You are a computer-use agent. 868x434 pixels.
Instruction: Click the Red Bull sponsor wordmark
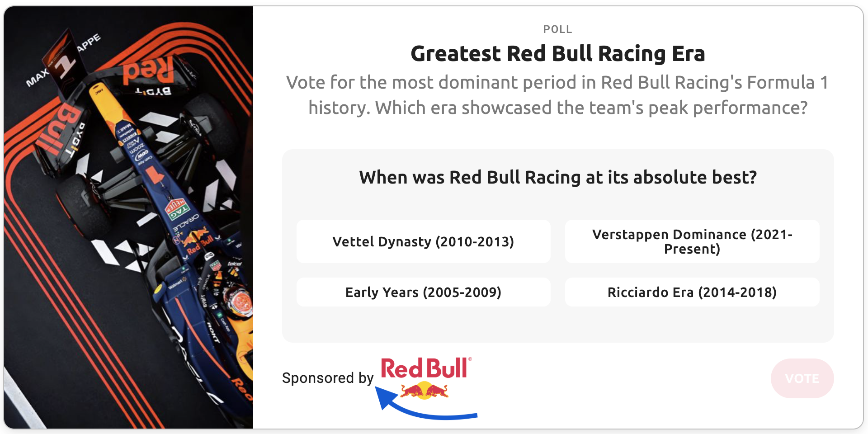[x=424, y=368]
